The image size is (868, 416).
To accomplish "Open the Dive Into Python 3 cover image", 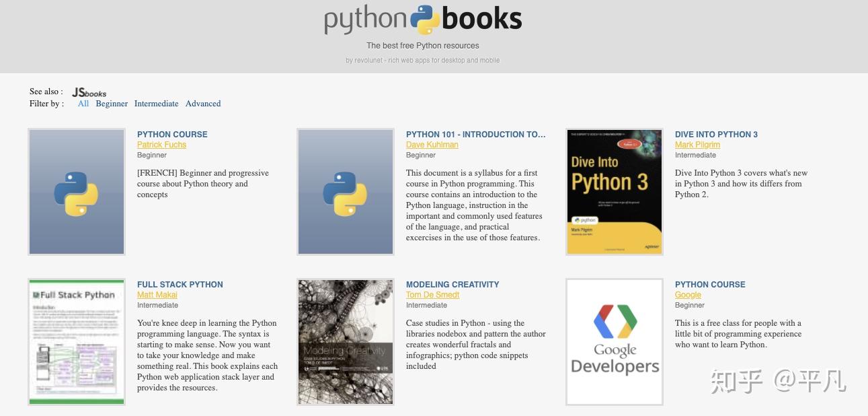I will tap(614, 191).
